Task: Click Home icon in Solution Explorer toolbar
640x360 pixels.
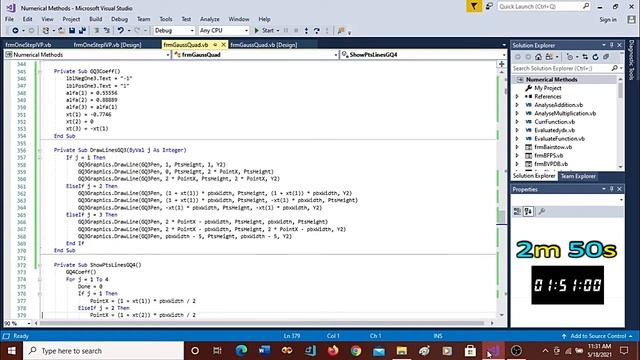Action: click(538, 57)
